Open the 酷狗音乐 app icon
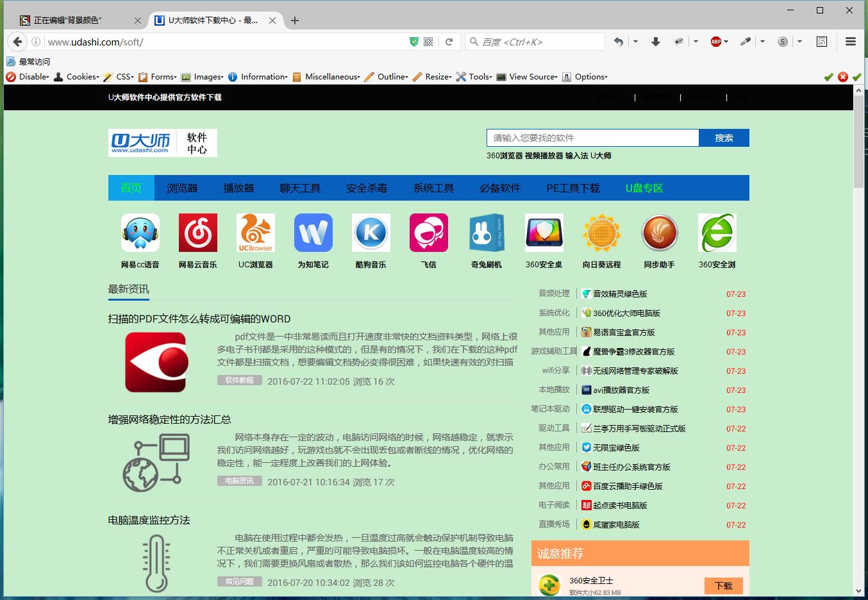Viewport: 868px width, 600px height. point(371,233)
